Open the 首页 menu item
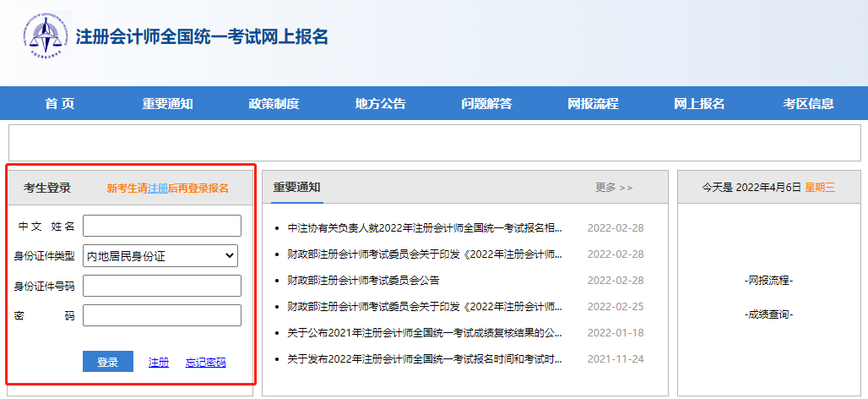The height and width of the screenshot is (399, 868). click(60, 104)
